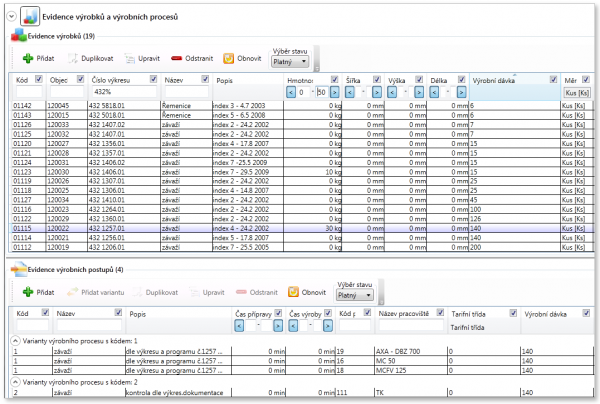
Task: Click the Přidat icon in Evidence výrobků toolbar
Action: [26, 58]
